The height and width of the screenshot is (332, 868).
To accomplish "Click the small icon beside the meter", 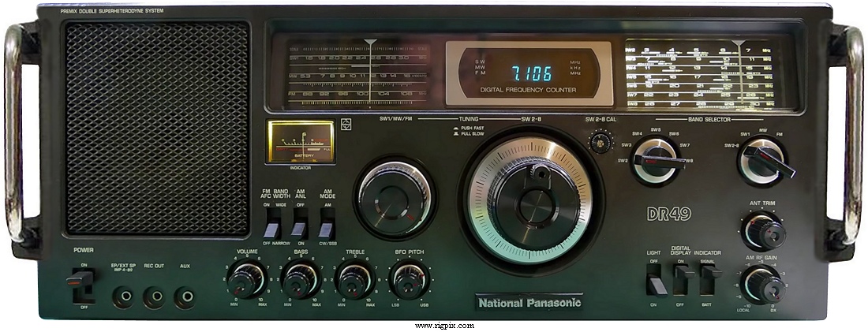I will pyautogui.click(x=346, y=125).
